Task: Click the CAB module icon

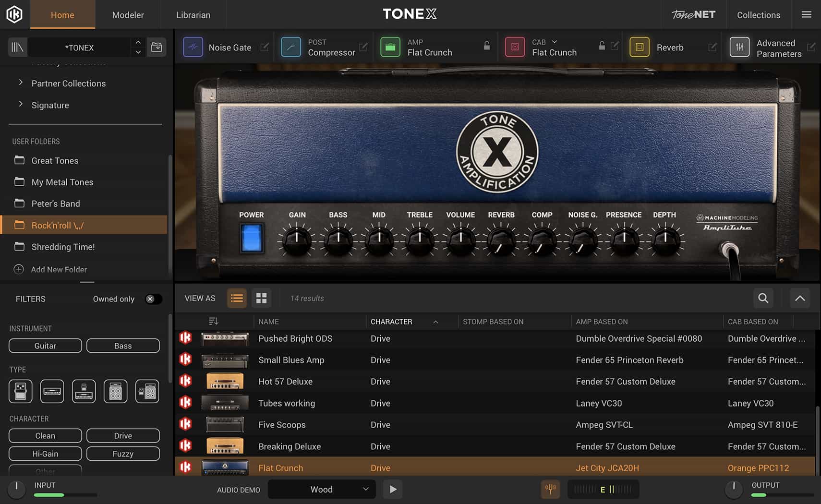Action: 515,47
